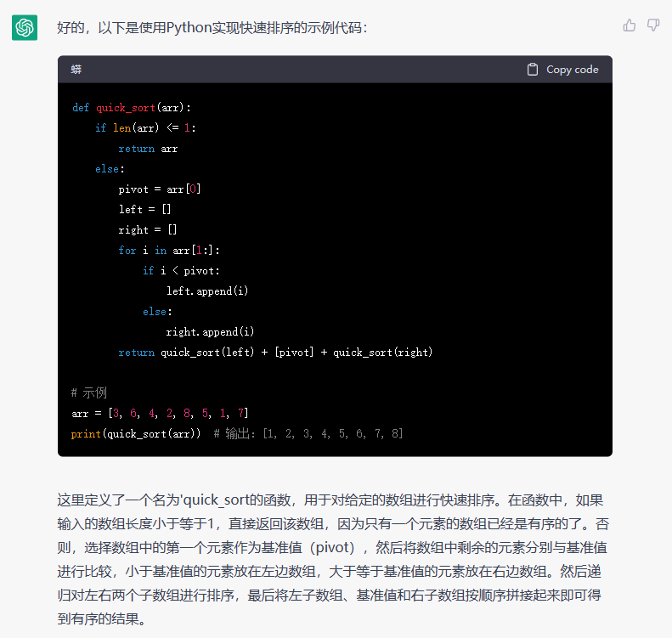The image size is (672, 638).
Task: Click the explanation line starting '这里定义了一个名为'
Action: coord(330,500)
